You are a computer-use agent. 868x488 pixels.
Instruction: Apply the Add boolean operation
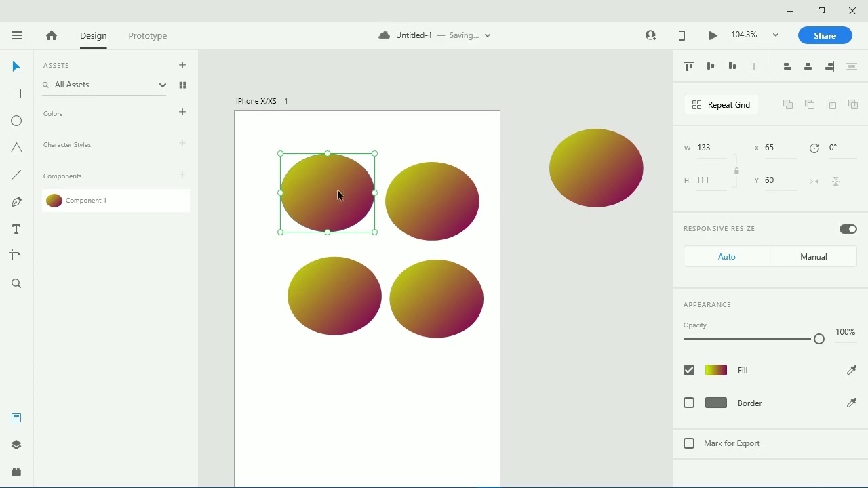click(788, 104)
